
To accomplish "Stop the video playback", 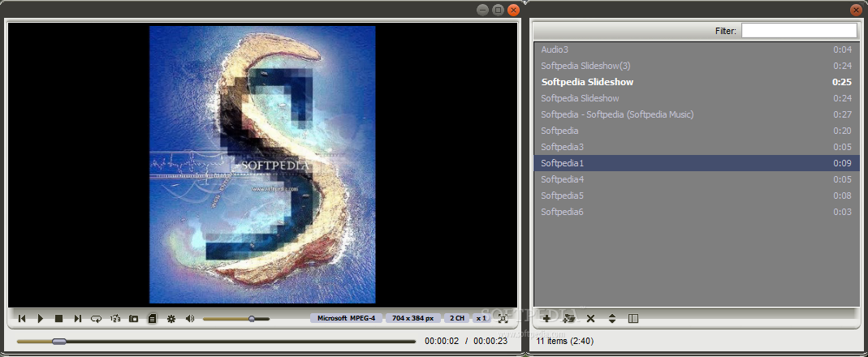I will click(58, 319).
